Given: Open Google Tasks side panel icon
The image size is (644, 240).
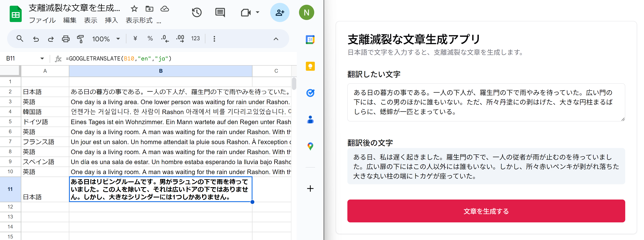Looking at the screenshot, I should (x=310, y=93).
